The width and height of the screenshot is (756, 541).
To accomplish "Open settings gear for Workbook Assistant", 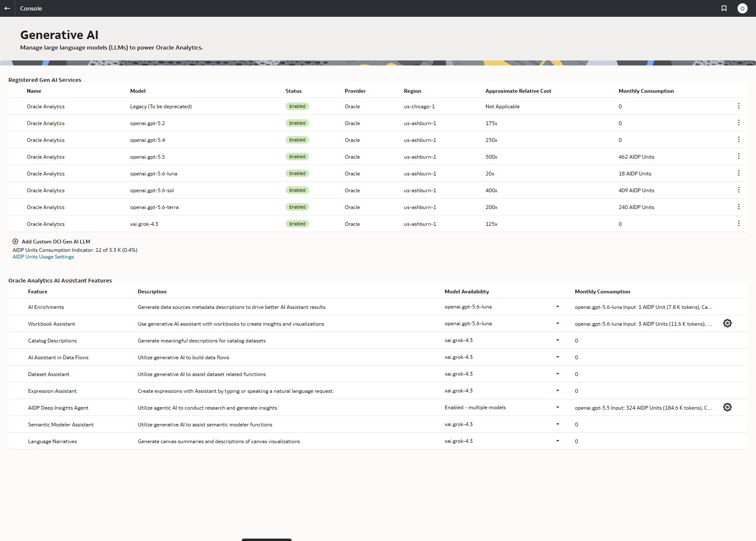I will [x=727, y=323].
